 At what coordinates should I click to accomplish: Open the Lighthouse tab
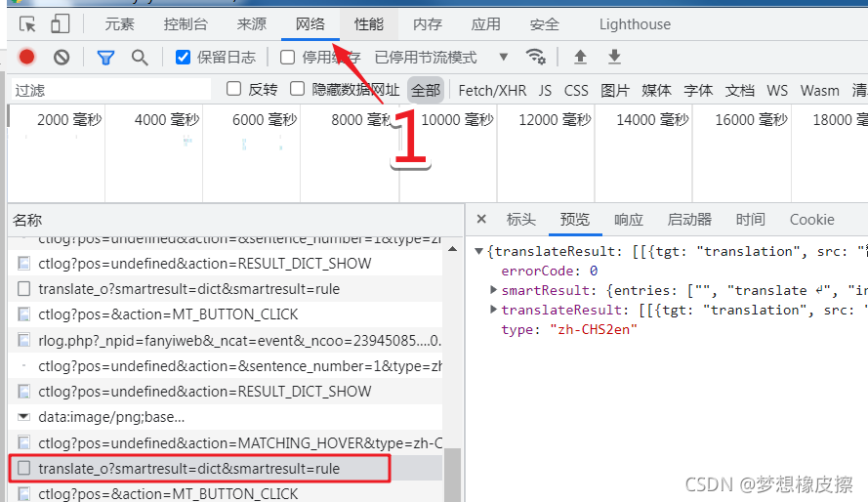[x=635, y=24]
